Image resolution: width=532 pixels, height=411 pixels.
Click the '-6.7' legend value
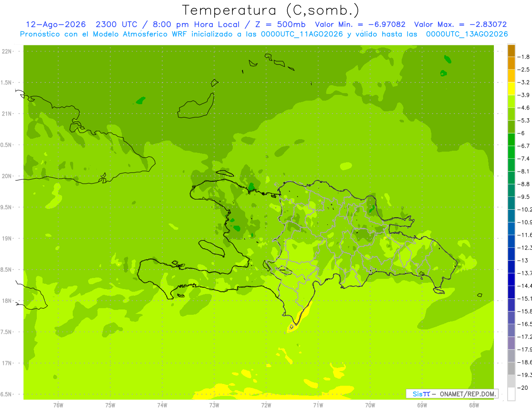(x=524, y=146)
